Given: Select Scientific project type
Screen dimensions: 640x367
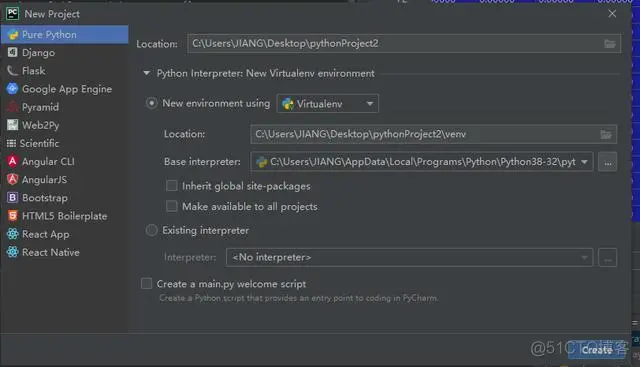Looking at the screenshot, I should [x=64, y=143].
